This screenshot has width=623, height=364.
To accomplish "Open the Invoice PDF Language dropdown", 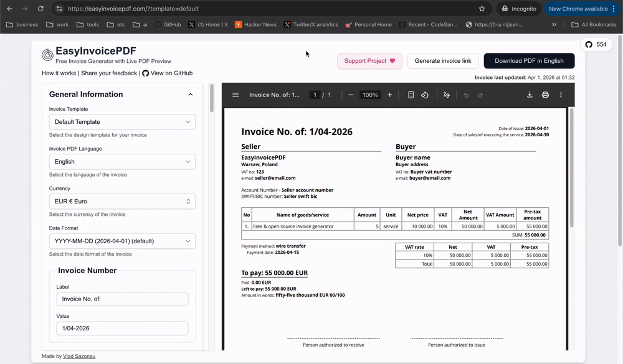I will 122,162.
